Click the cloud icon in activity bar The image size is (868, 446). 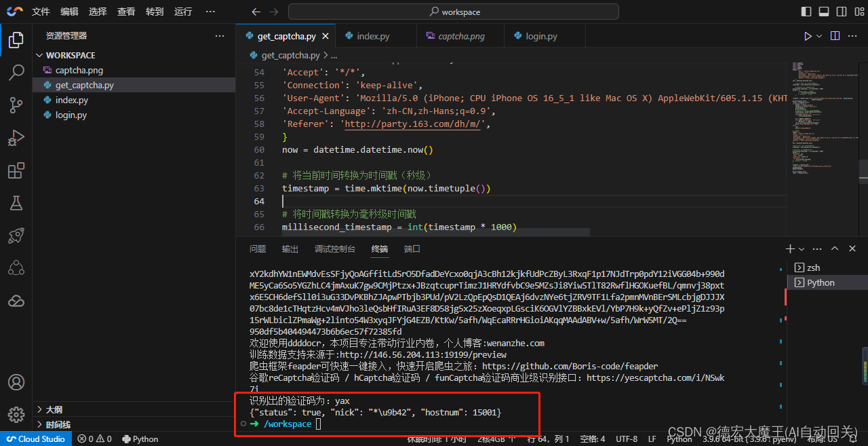(x=16, y=301)
